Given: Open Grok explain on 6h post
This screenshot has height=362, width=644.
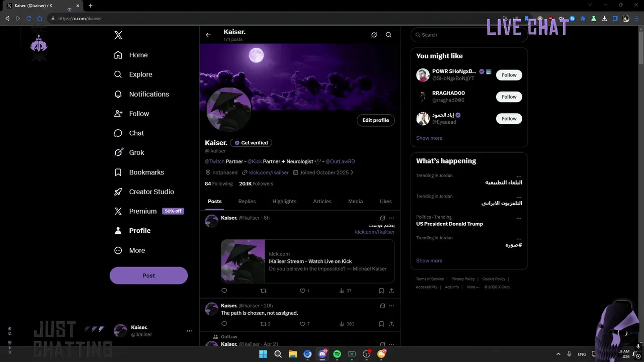Looking at the screenshot, I should pyautogui.click(x=382, y=218).
